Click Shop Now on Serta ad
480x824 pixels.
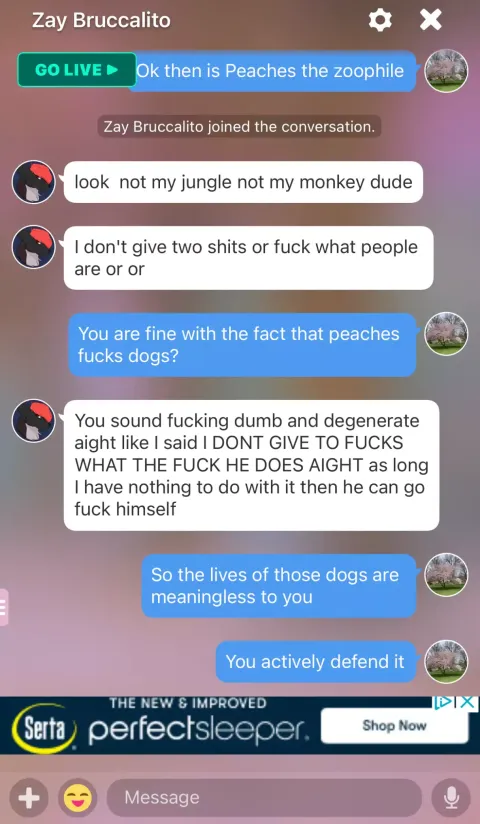394,726
